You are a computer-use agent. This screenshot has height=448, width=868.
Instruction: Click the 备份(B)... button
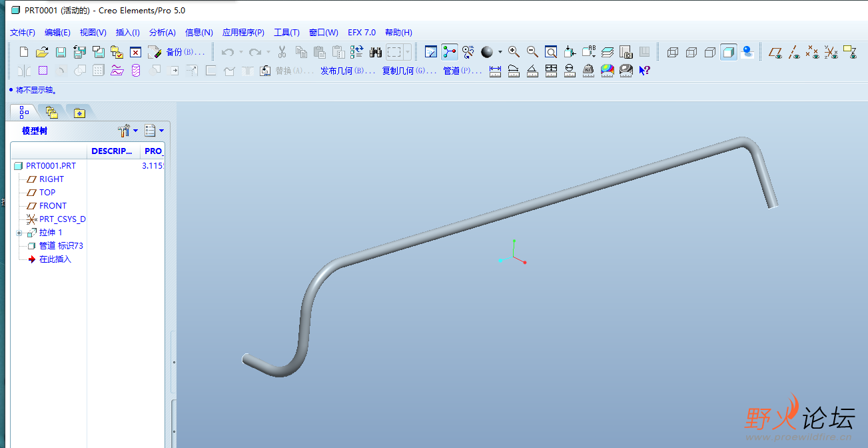[x=185, y=52]
